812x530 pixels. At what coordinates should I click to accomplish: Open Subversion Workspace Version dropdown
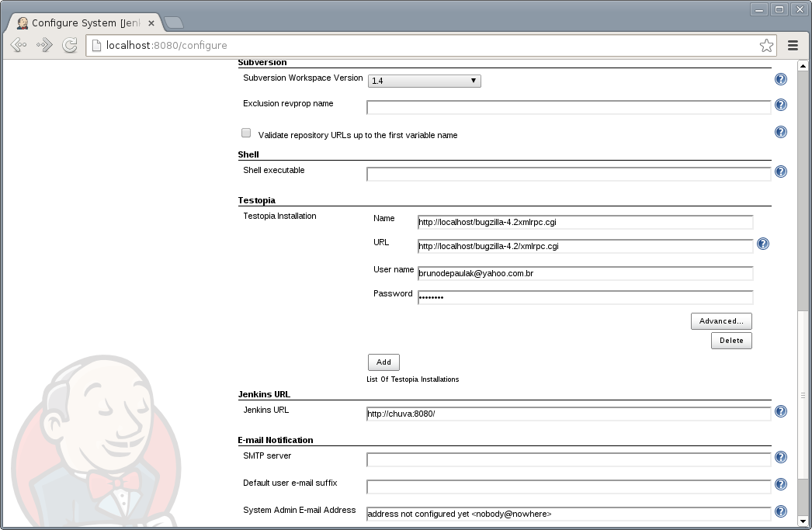pos(424,81)
